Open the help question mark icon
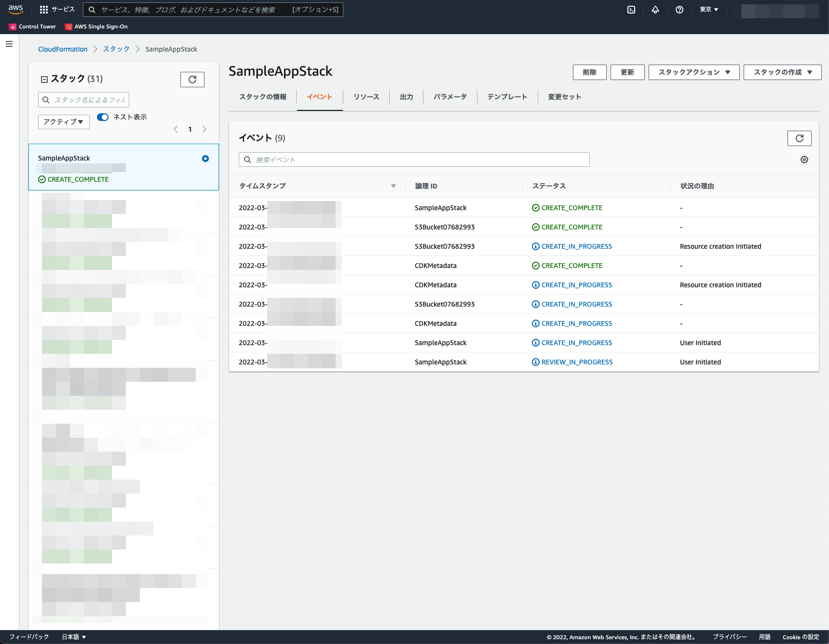 [x=680, y=10]
